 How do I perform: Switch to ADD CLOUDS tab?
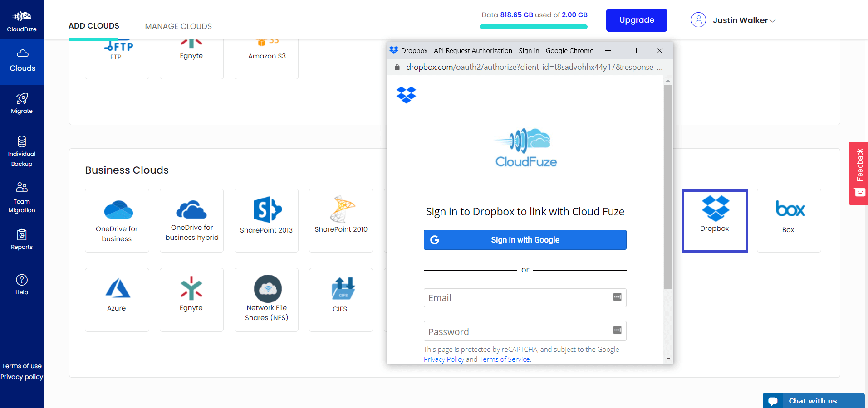tap(94, 26)
